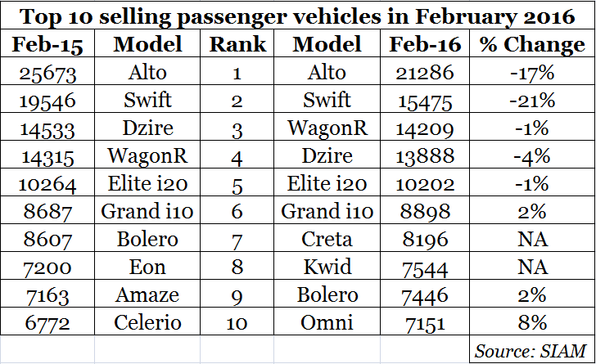The height and width of the screenshot is (364, 596).
Task: Click the table title cell
Action: (297, 17)
